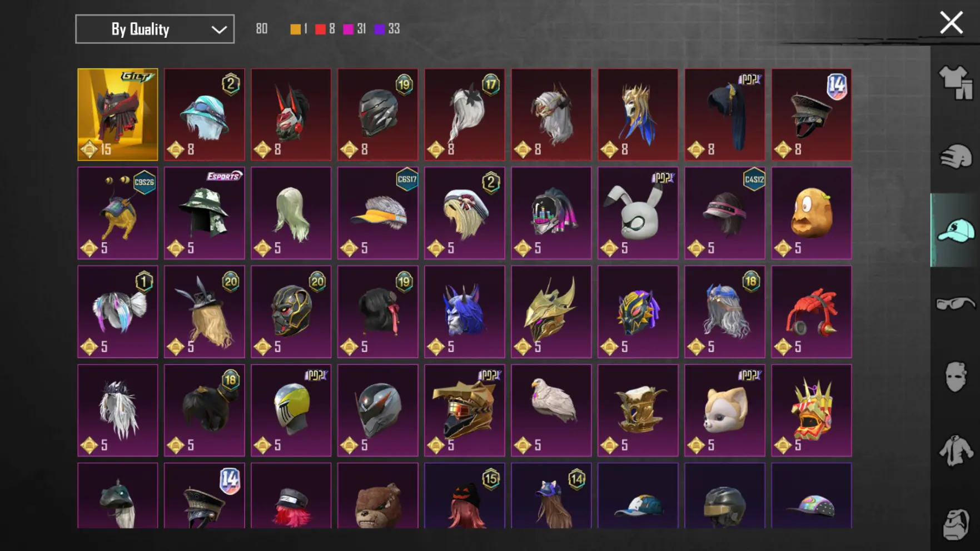The height and width of the screenshot is (551, 980).
Task: Open the face mask category icon
Action: tap(956, 377)
